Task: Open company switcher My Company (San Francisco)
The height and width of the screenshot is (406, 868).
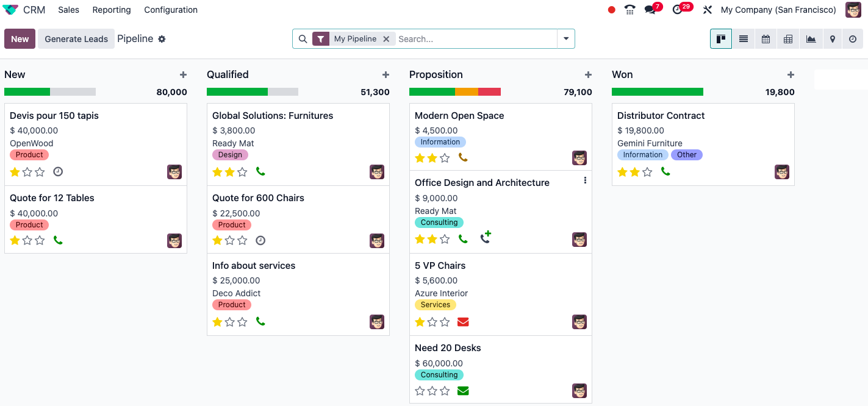Action: (778, 10)
